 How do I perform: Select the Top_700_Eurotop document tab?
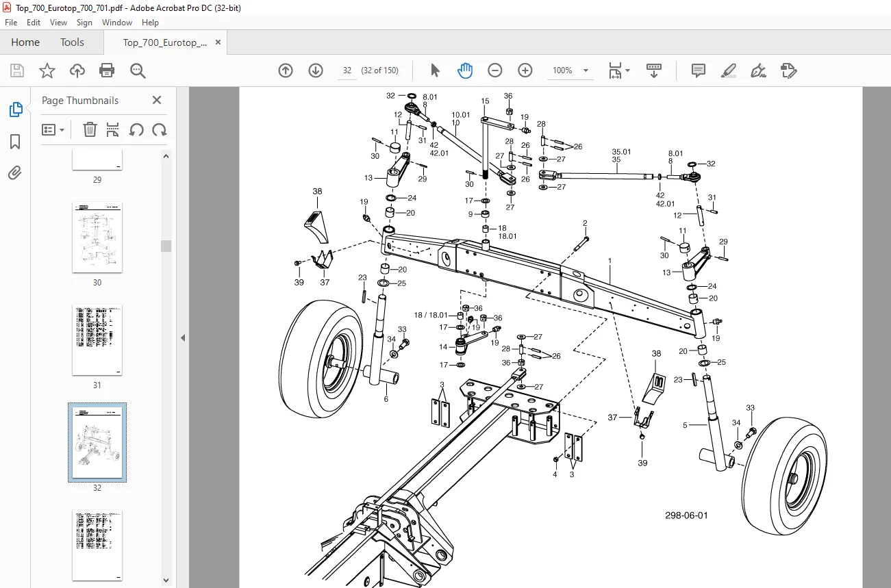[x=164, y=42]
